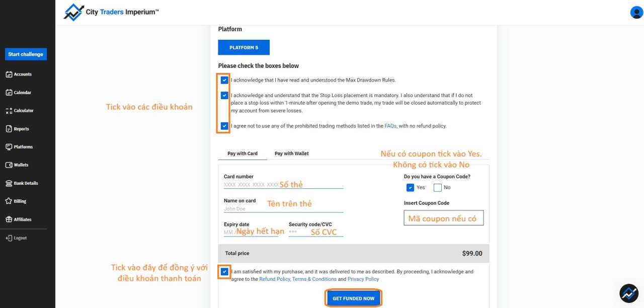Click the Accounts sidebar icon

point(9,74)
